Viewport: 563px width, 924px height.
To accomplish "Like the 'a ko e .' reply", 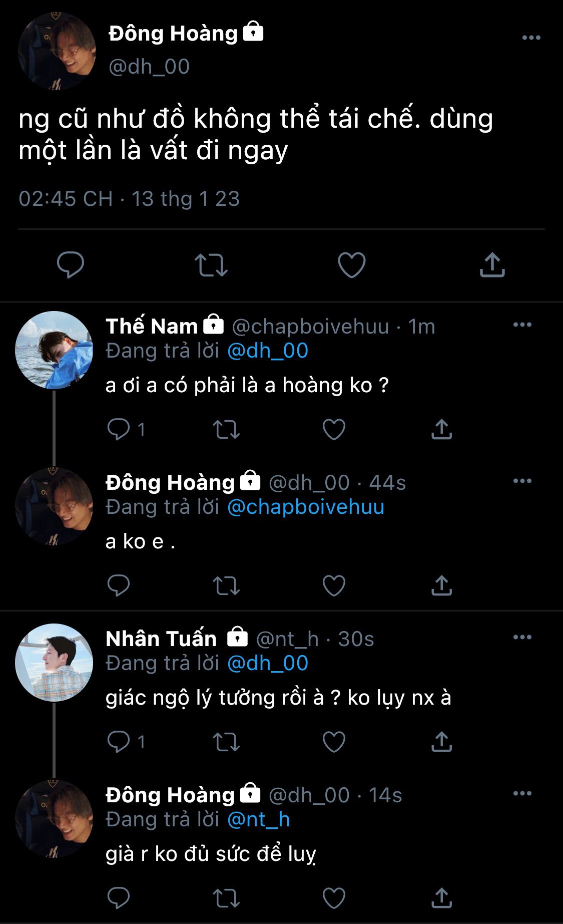I will pos(334,585).
